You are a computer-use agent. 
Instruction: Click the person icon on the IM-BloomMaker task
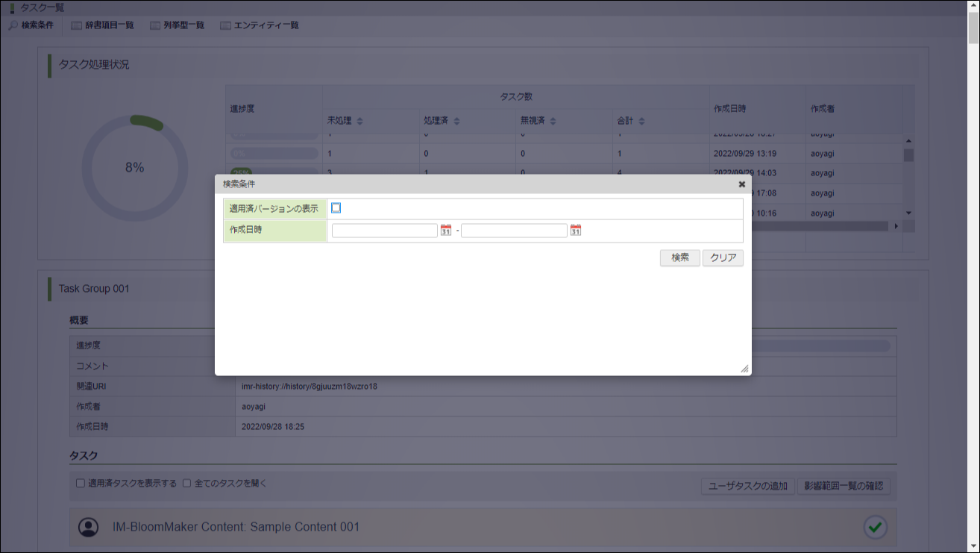tap(89, 527)
